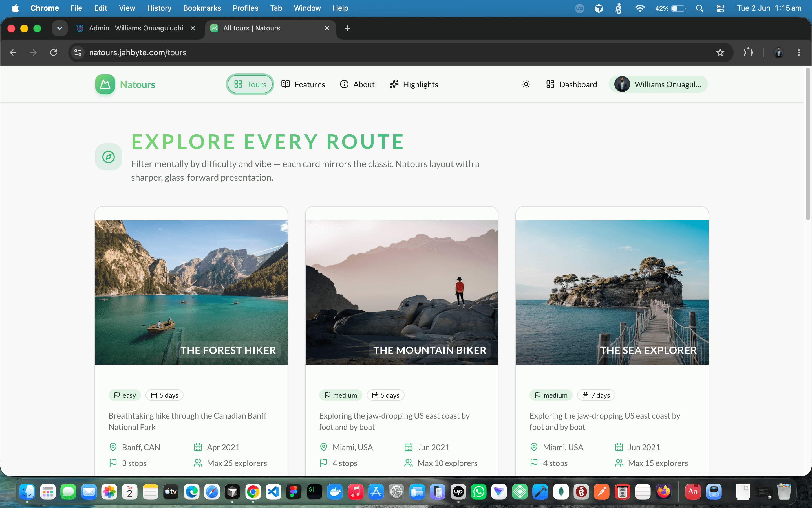Click the easy difficulty badge on Forest Hiker
Screen dimensions: 812x508
pos(125,395)
